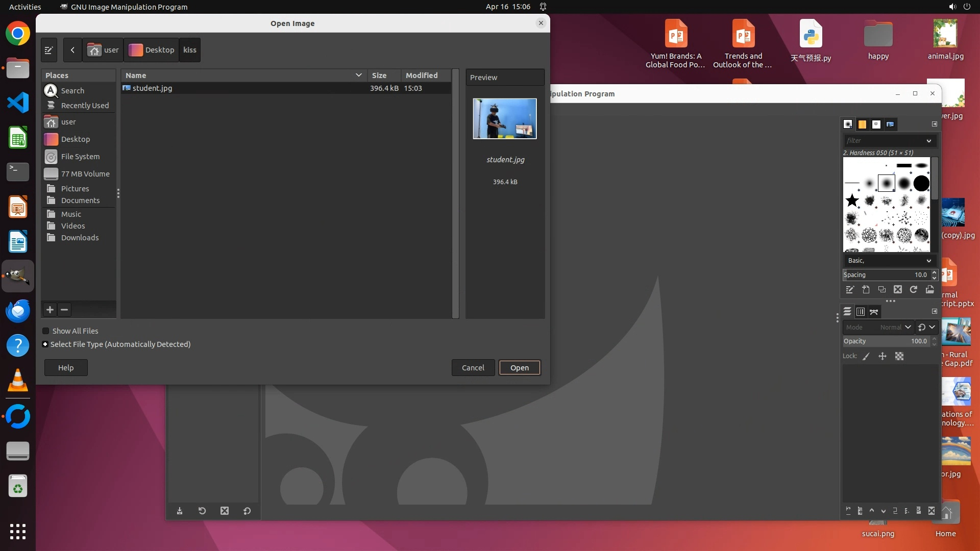The width and height of the screenshot is (980, 551).
Task: Click add bookmark plus button in Places
Action: 50,310
